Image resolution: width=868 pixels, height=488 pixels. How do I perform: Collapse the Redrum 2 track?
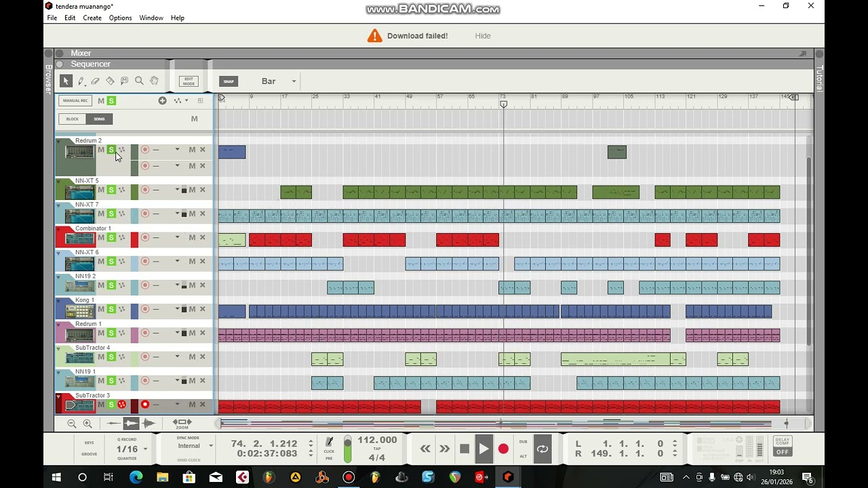click(58, 141)
